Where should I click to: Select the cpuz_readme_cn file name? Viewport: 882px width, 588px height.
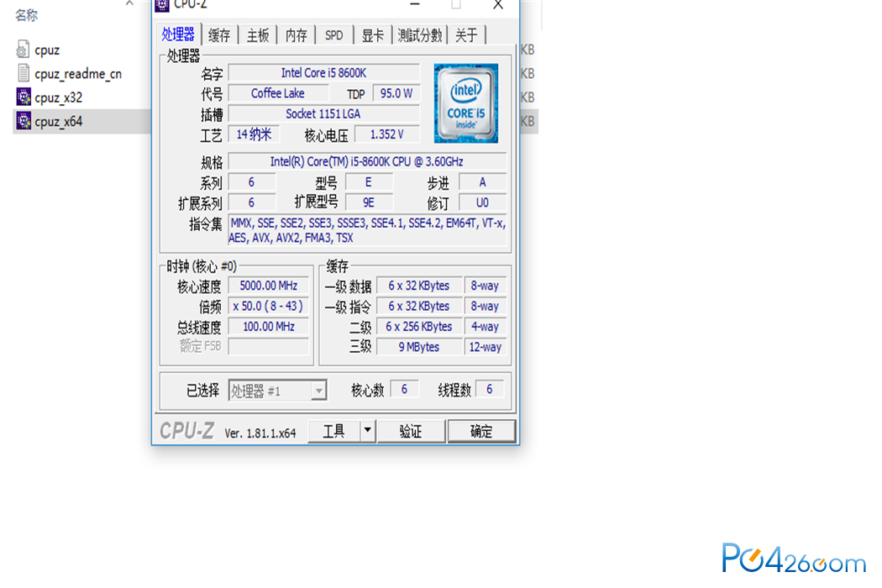pyautogui.click(x=78, y=74)
